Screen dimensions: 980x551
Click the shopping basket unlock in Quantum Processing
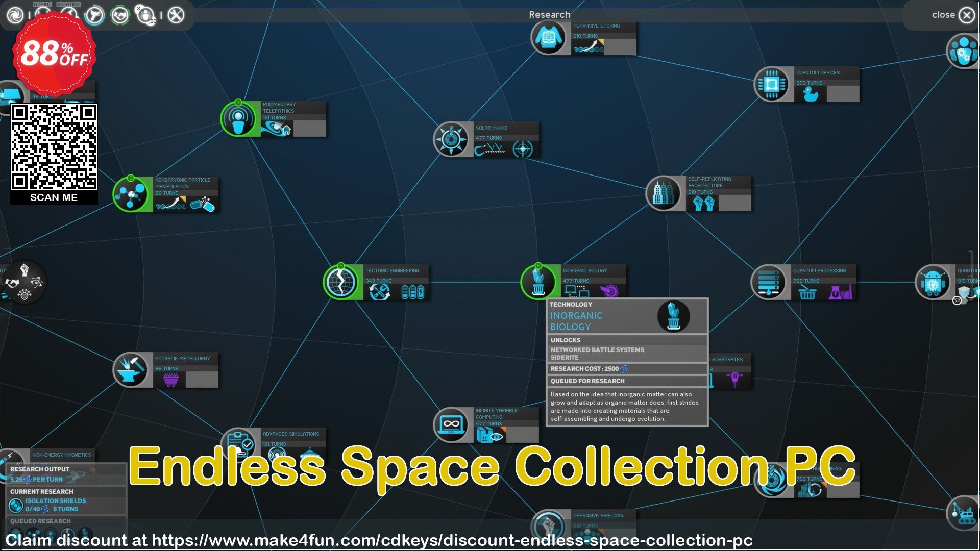coord(807,292)
